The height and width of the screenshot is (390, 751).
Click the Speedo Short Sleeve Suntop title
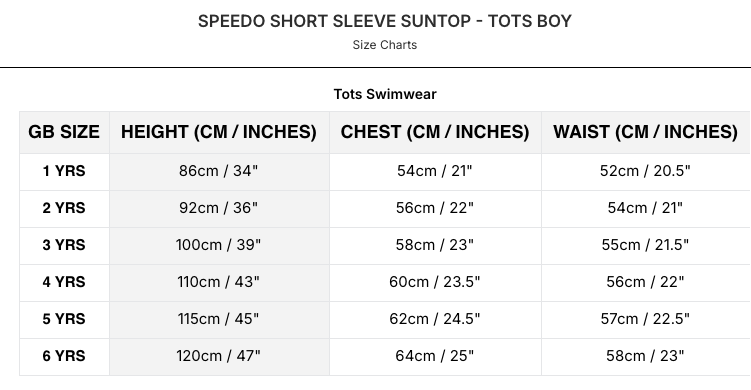click(385, 21)
